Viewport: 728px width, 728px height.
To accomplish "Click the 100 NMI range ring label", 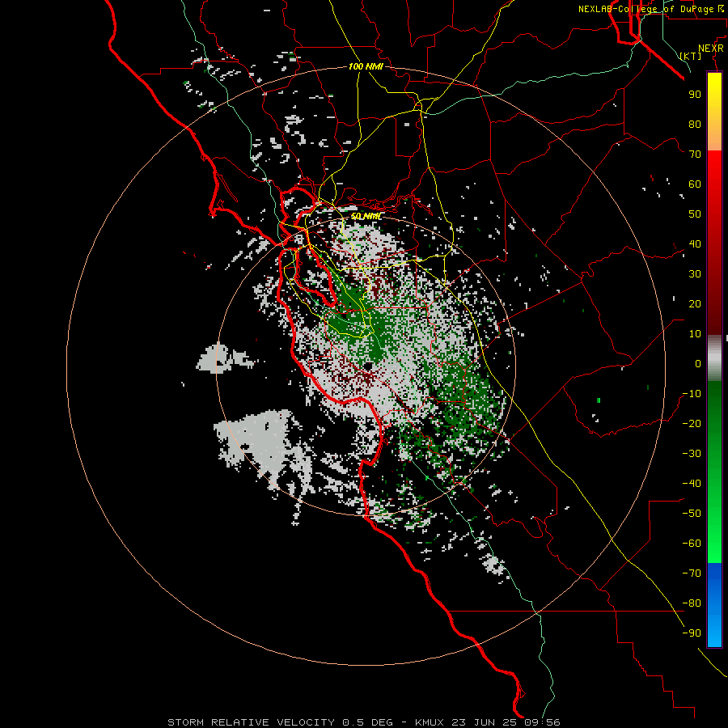I will coord(366,67).
